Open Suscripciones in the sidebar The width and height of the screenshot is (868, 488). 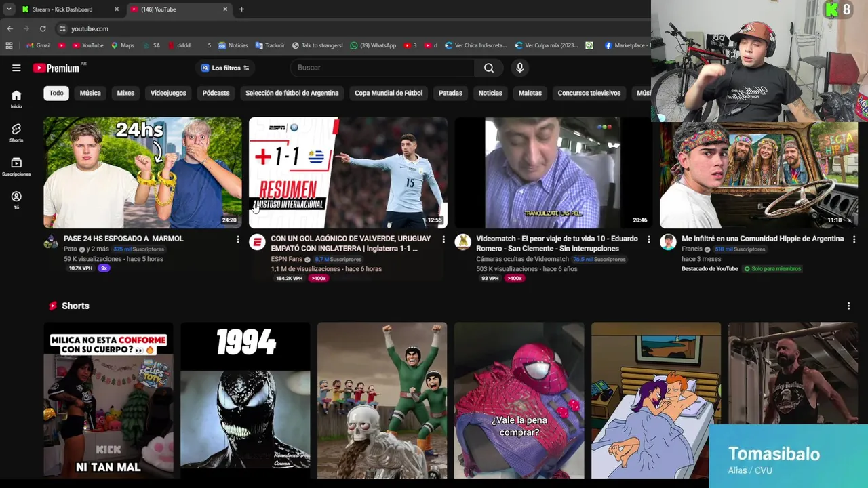point(16,167)
